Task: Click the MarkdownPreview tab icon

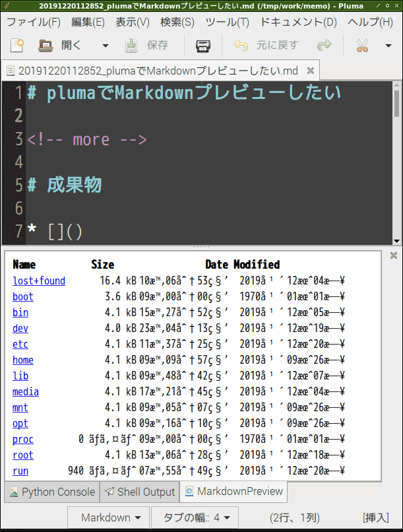Action: 189,491
